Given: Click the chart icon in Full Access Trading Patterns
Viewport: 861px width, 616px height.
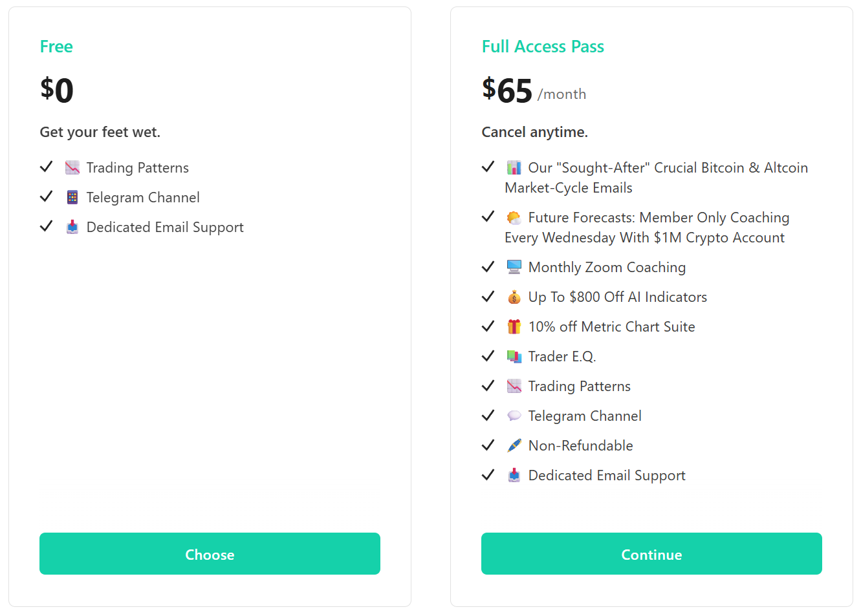Looking at the screenshot, I should [514, 387].
